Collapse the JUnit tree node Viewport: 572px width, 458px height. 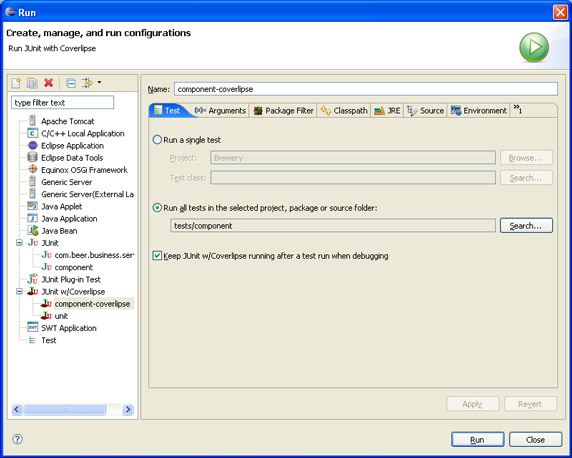point(19,243)
